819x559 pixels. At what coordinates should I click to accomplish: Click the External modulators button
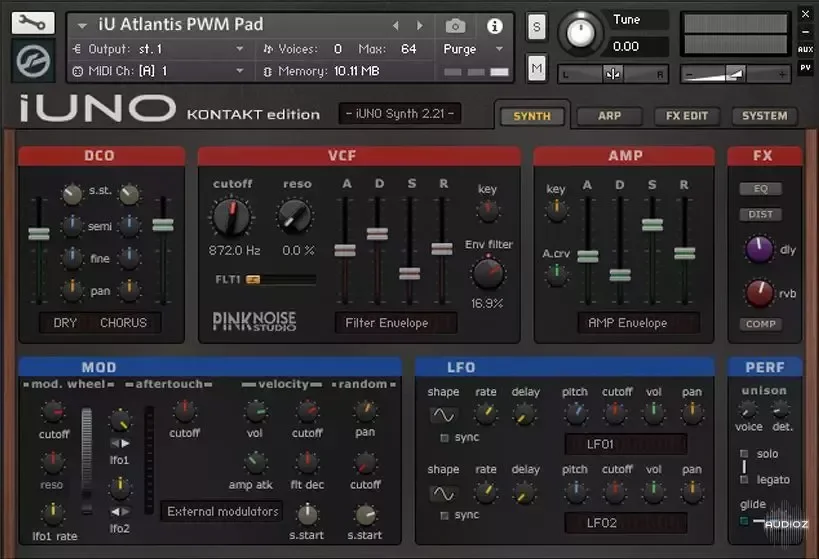[x=223, y=511]
